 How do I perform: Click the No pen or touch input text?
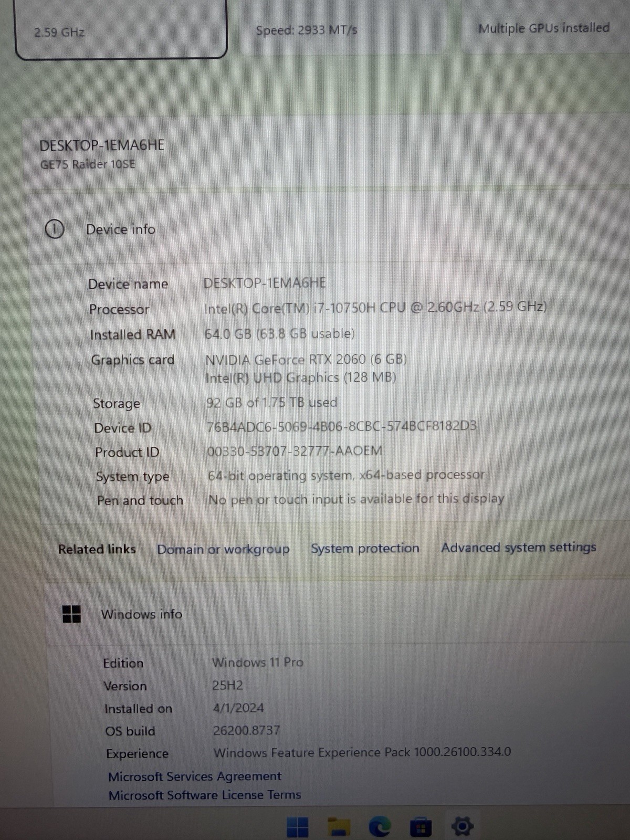(356, 499)
